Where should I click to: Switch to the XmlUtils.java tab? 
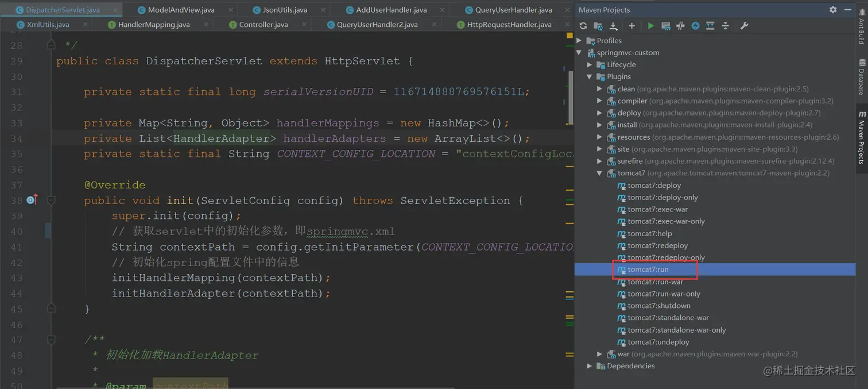[48, 25]
